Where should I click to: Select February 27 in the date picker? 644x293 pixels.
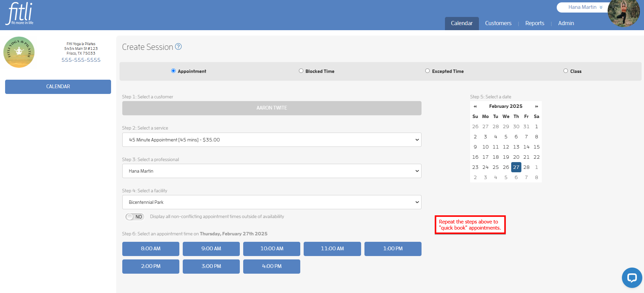[x=516, y=167]
